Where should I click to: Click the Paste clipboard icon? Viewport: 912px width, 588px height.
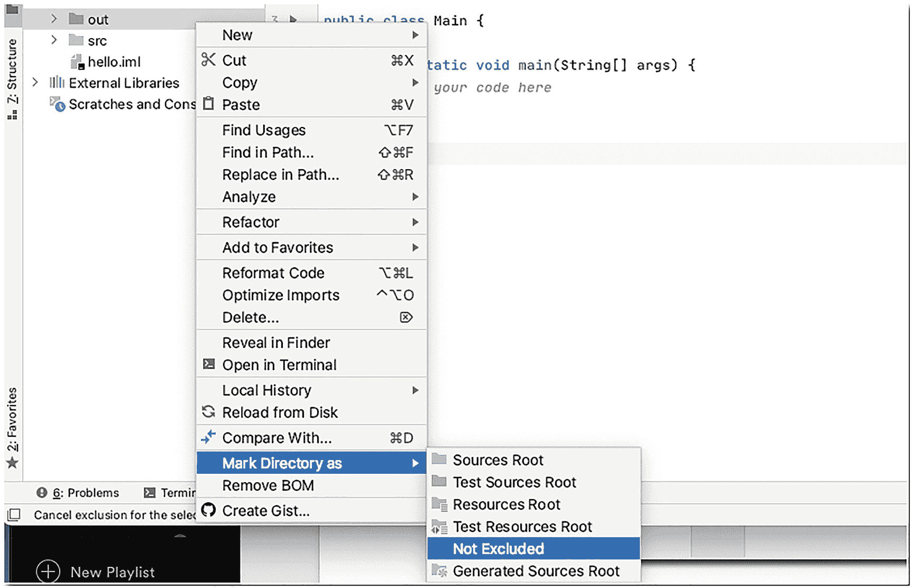209,104
